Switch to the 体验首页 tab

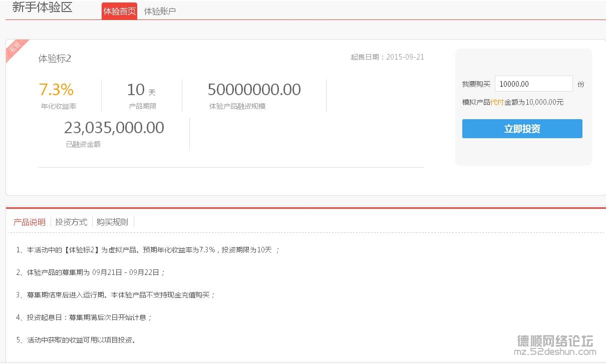pyautogui.click(x=119, y=11)
